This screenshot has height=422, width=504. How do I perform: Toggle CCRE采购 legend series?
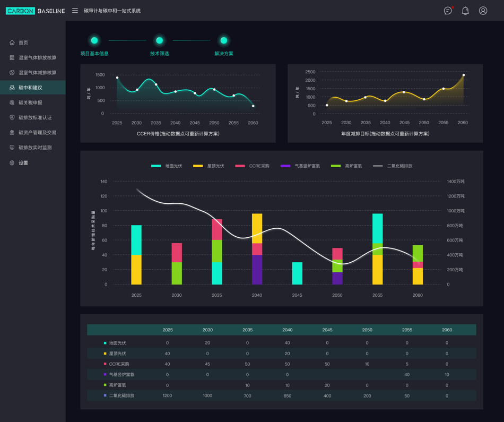coord(253,166)
